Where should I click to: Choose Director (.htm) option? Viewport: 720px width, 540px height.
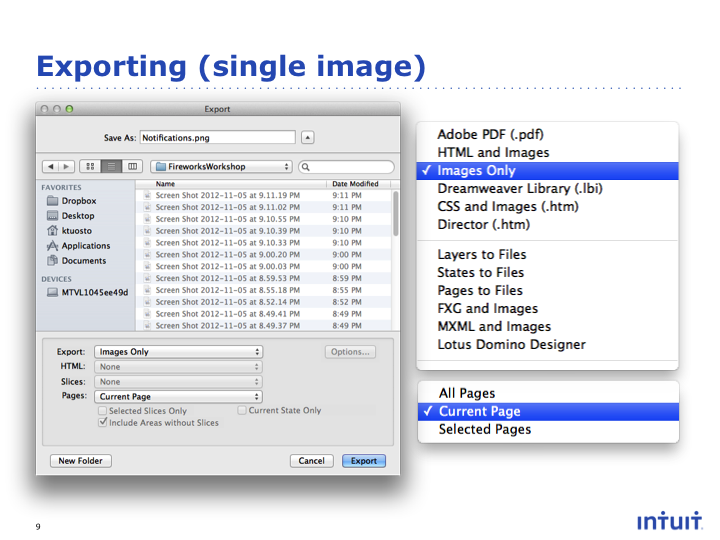[547, 225]
